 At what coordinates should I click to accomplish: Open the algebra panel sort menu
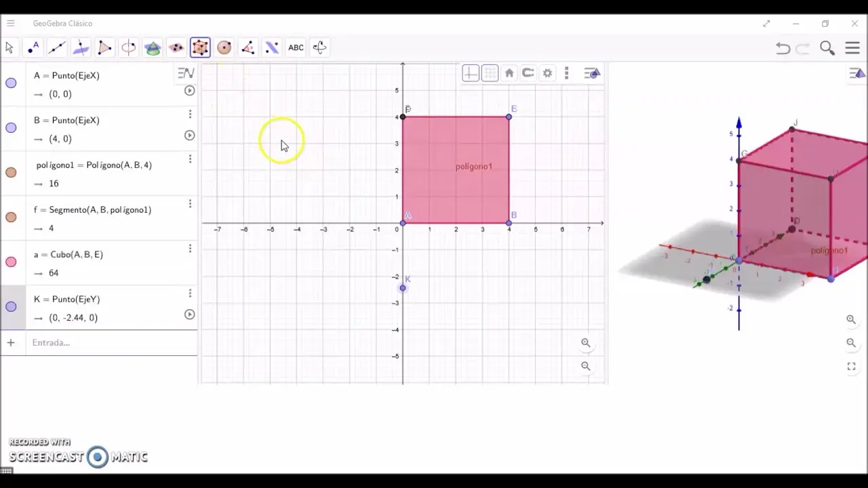point(184,73)
